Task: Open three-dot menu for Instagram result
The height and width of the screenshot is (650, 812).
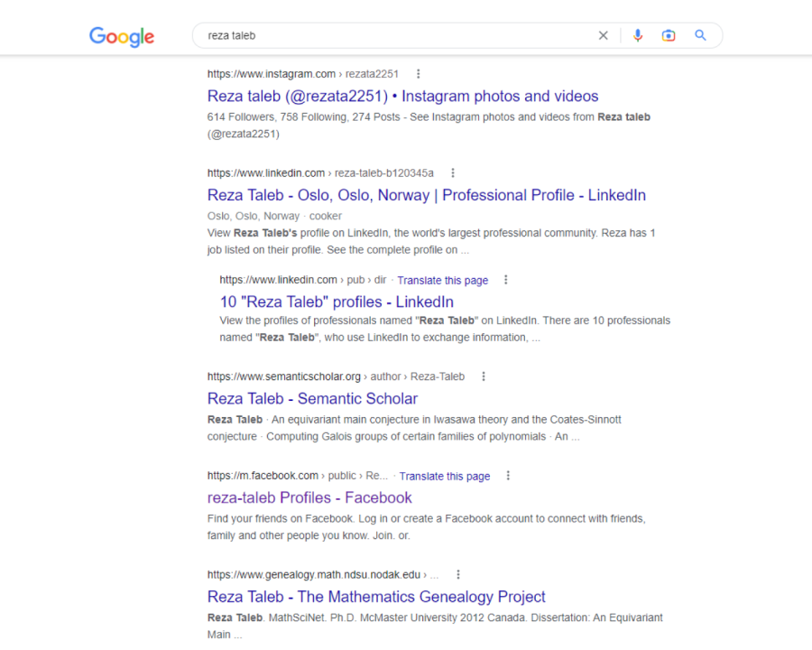Action: 418,74
